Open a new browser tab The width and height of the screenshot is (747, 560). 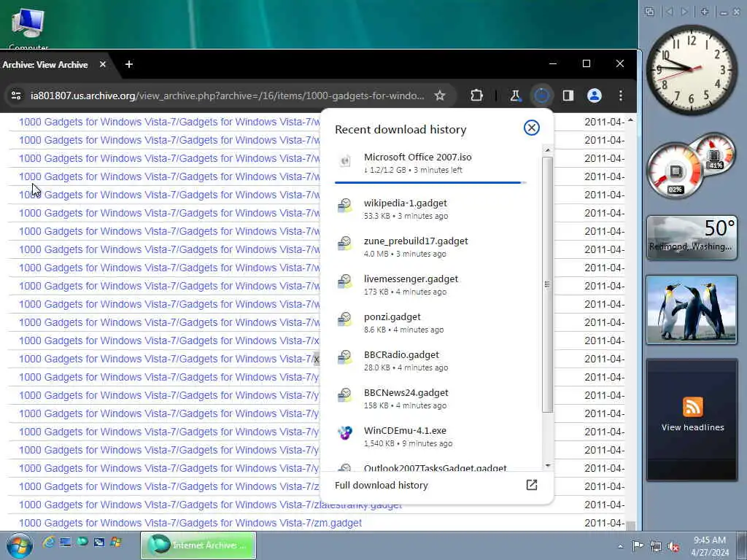point(128,64)
